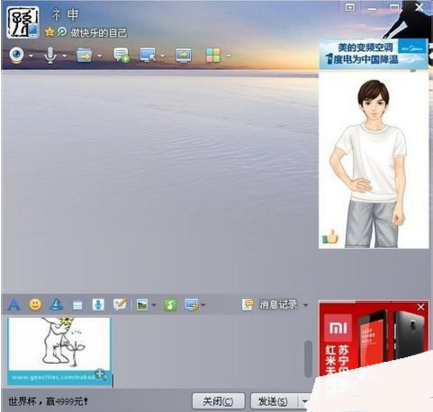
Task: Open the remote desktop monitor icon
Action: click(x=148, y=55)
